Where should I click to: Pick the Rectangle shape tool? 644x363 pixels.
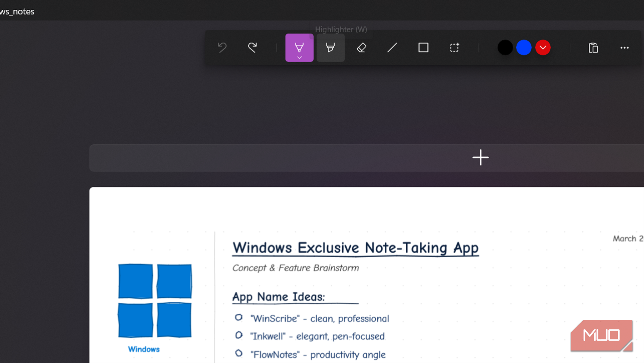424,48
